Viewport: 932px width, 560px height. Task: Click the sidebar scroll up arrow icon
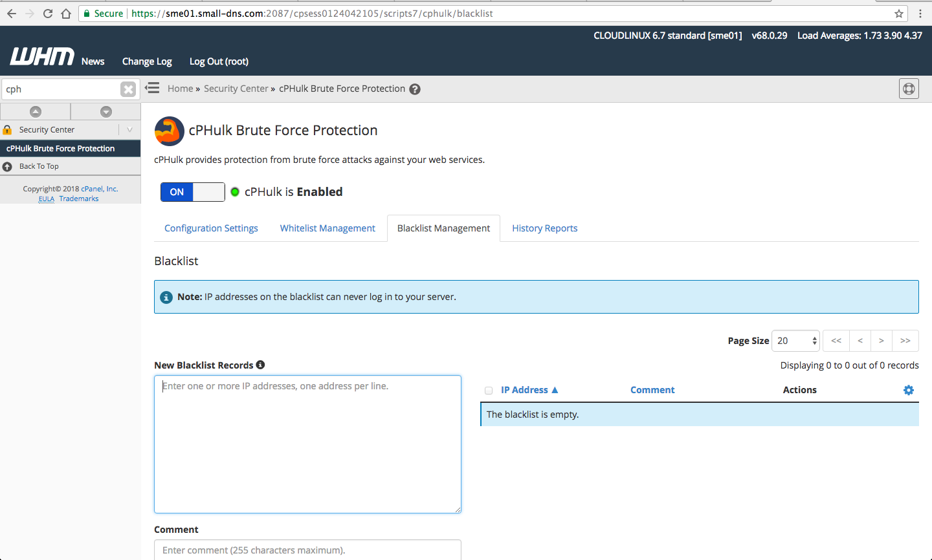[x=36, y=112]
